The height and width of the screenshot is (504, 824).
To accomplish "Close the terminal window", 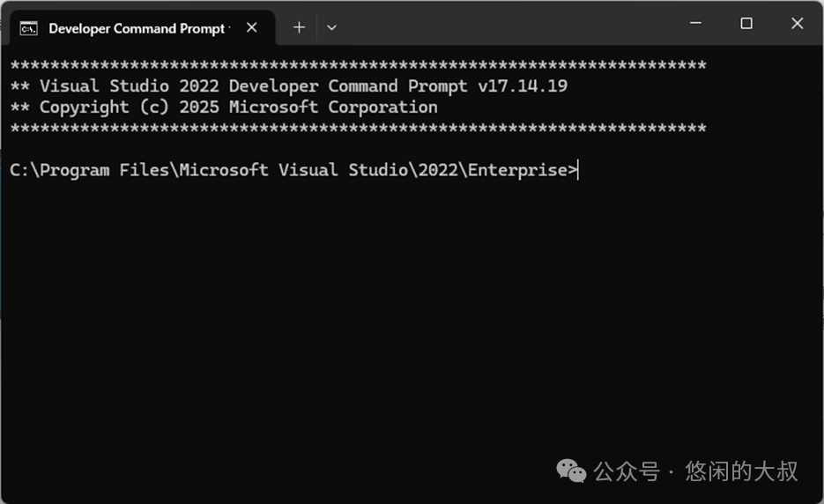I will (798, 24).
